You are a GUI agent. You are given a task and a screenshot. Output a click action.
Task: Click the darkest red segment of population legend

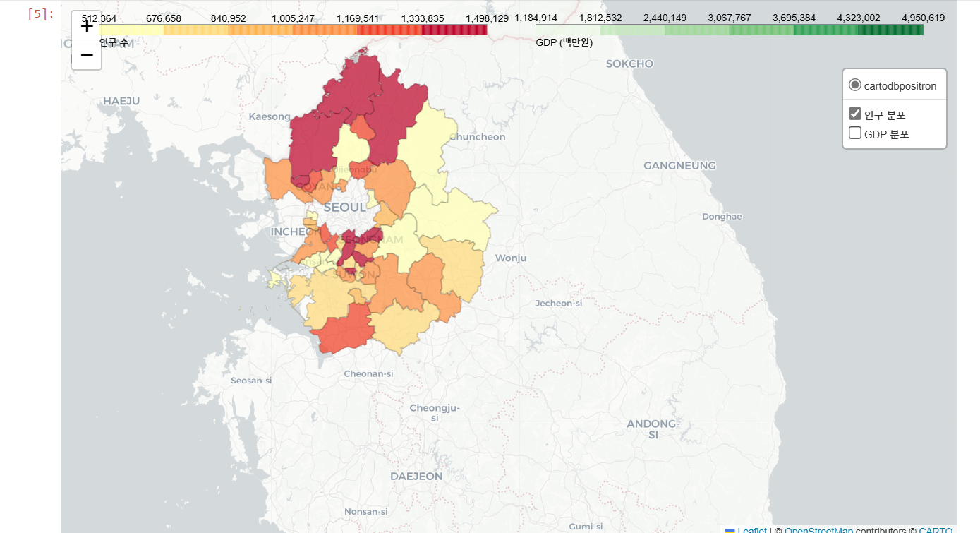point(454,30)
